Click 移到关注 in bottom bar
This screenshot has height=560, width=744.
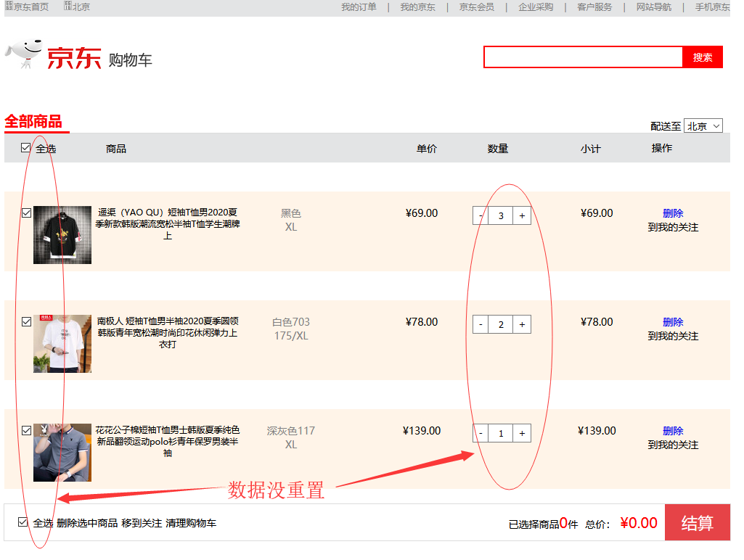pyautogui.click(x=142, y=522)
